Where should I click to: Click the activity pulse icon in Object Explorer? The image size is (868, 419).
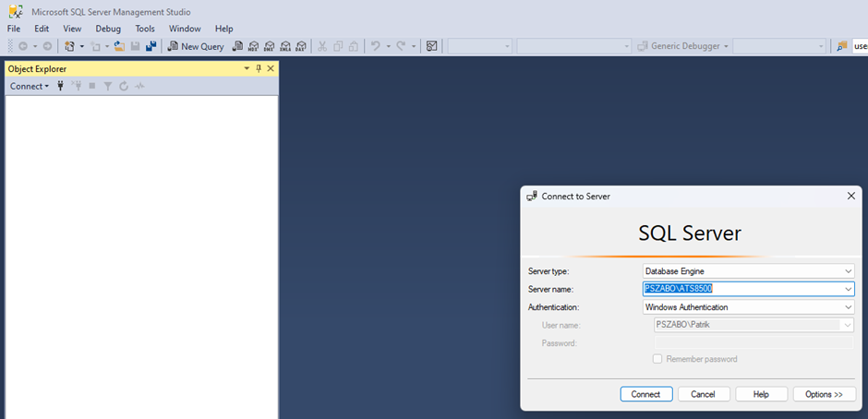(139, 86)
